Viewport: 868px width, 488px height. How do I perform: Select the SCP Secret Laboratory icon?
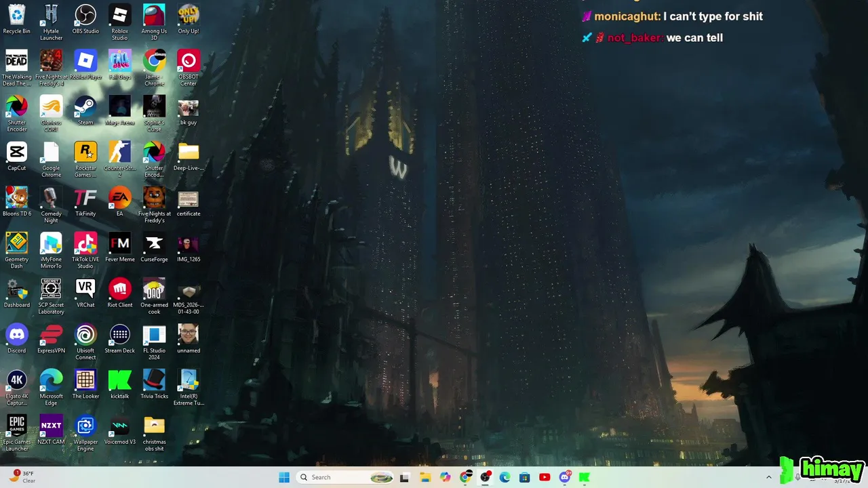51,295
